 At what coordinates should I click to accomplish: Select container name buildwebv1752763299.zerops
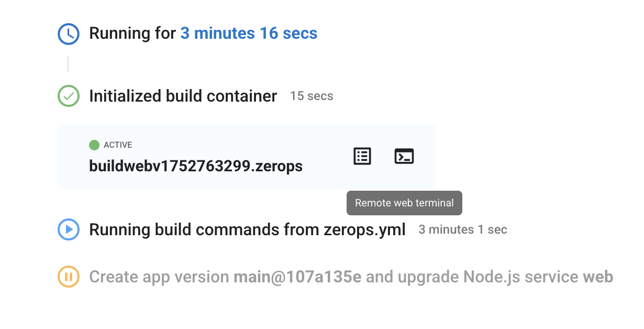coord(196,166)
